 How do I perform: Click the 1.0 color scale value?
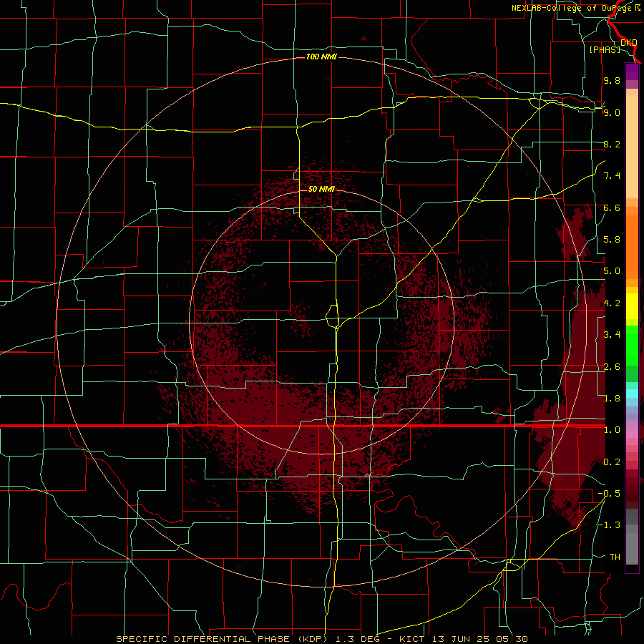tap(612, 430)
